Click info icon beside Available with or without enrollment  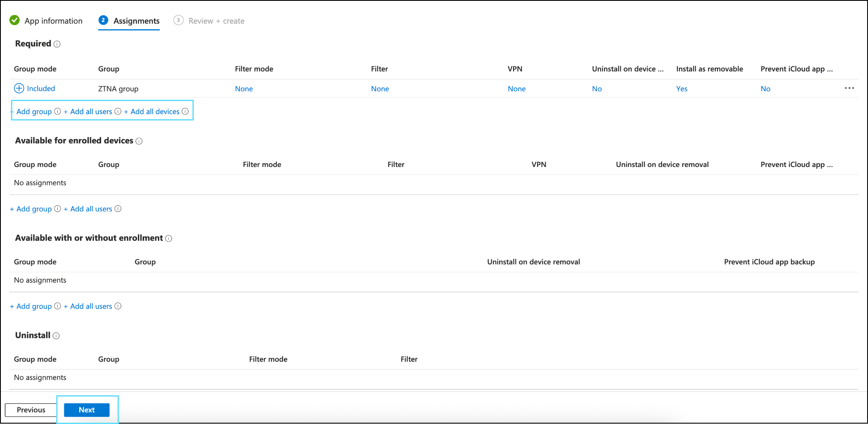169,238
